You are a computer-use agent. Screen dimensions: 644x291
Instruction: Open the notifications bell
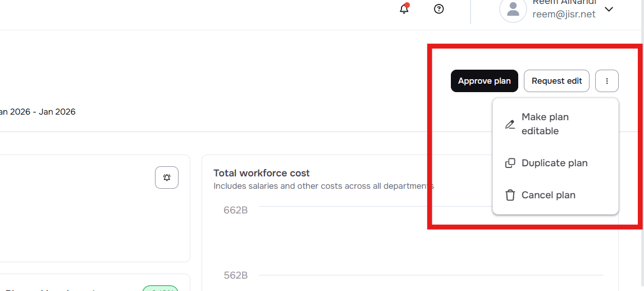pyautogui.click(x=404, y=9)
